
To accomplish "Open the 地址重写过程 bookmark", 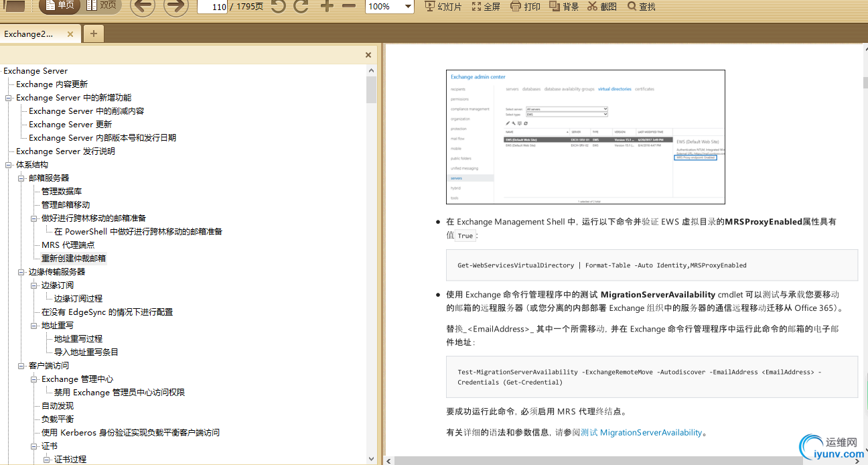I will pyautogui.click(x=78, y=339).
